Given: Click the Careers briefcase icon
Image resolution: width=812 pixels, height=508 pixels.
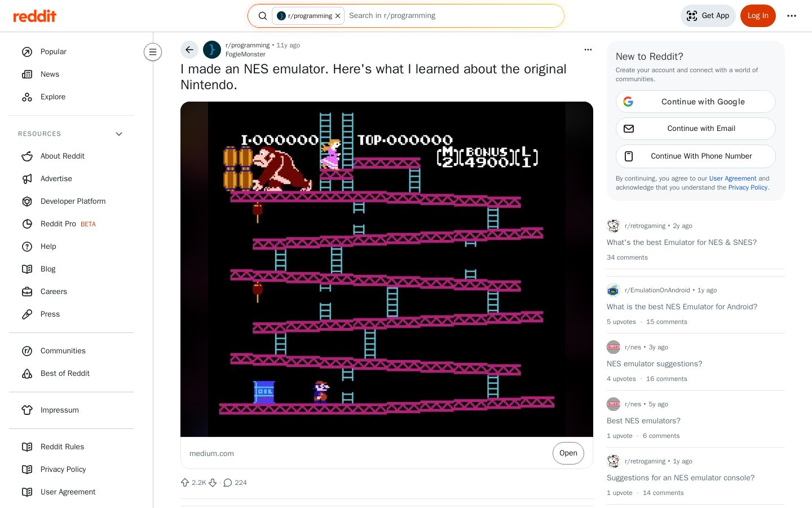Looking at the screenshot, I should pos(27,292).
